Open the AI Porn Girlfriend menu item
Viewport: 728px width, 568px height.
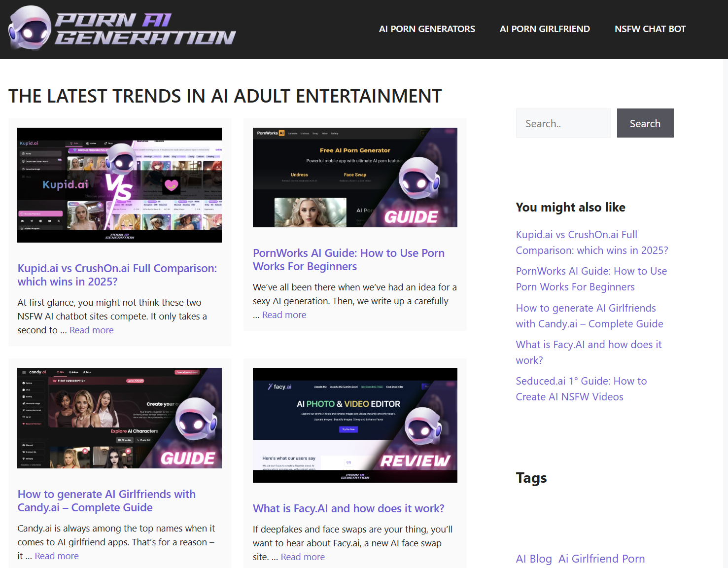pyautogui.click(x=545, y=29)
